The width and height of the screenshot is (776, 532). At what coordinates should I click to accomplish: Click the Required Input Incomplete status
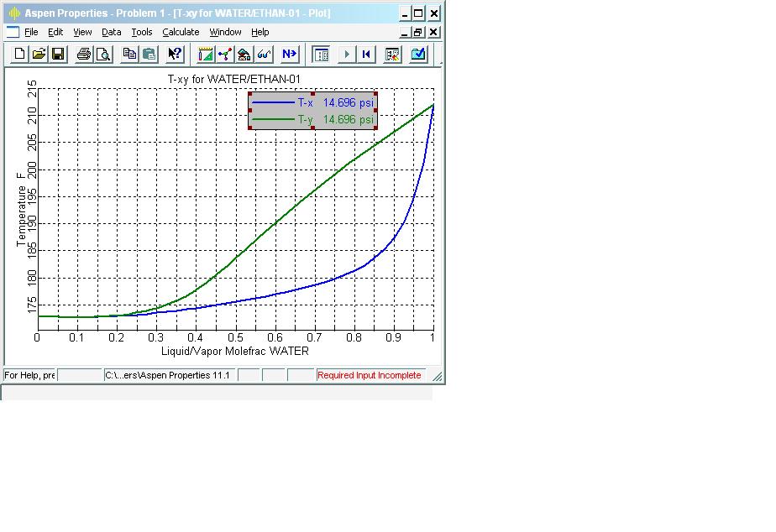370,375
